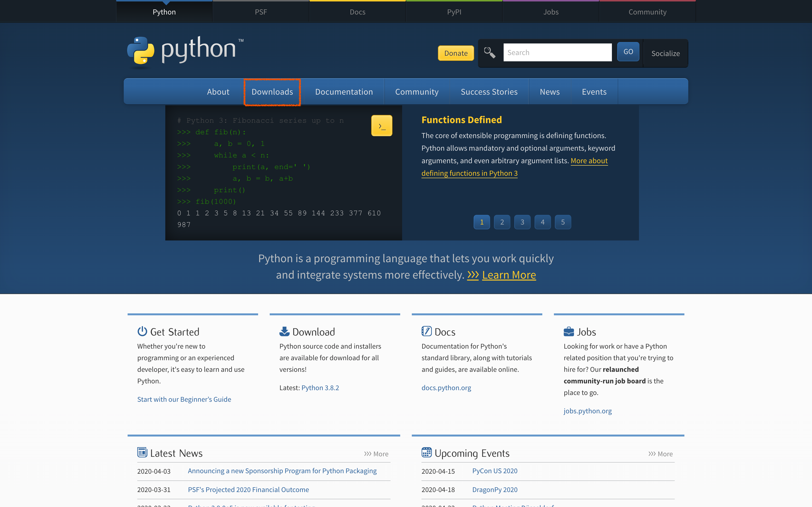The image size is (812, 507).
Task: Focus the Search input field
Action: pos(557,53)
